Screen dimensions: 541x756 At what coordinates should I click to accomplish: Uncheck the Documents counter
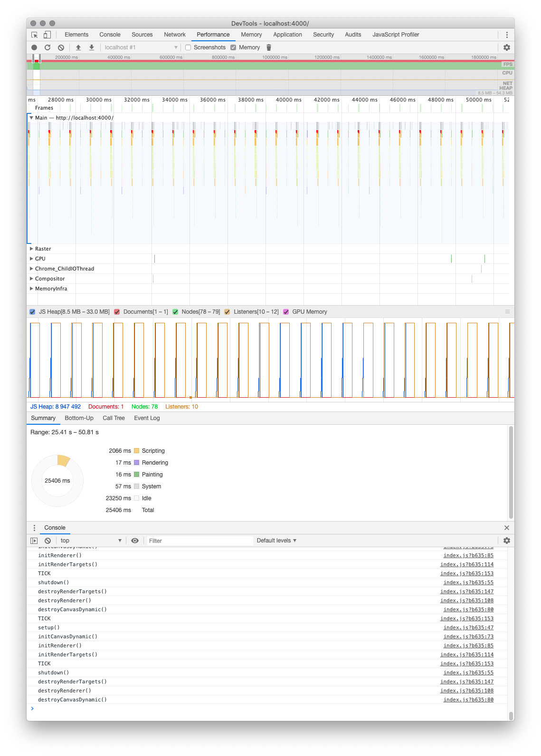pyautogui.click(x=117, y=312)
